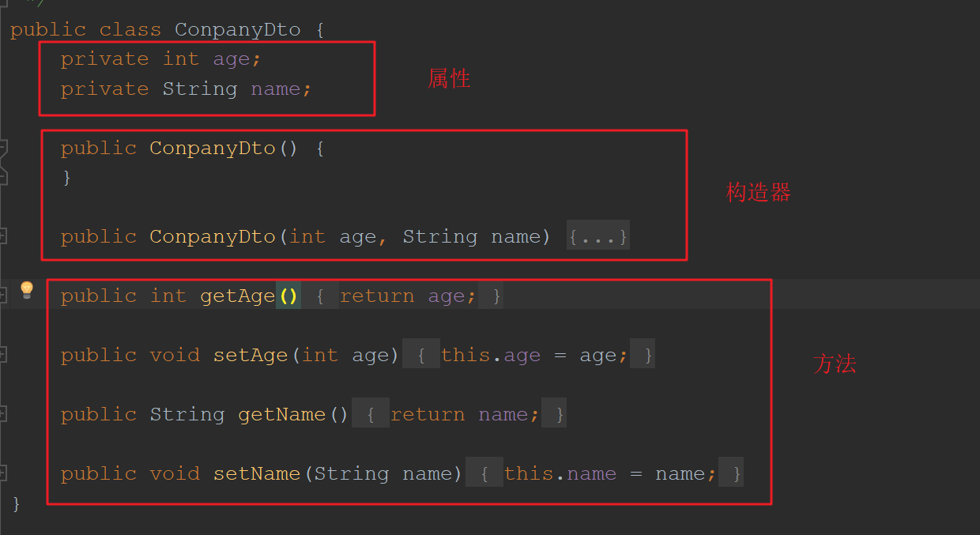Click the class closing brace at bottom

[17, 503]
